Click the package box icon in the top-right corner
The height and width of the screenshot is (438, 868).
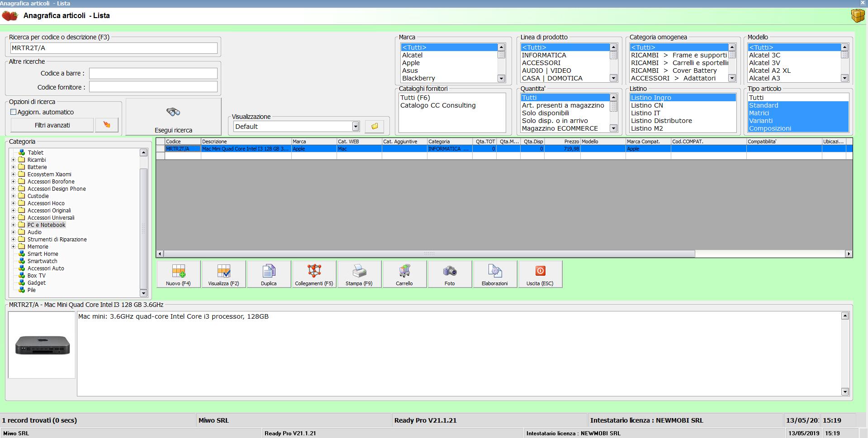coord(858,16)
